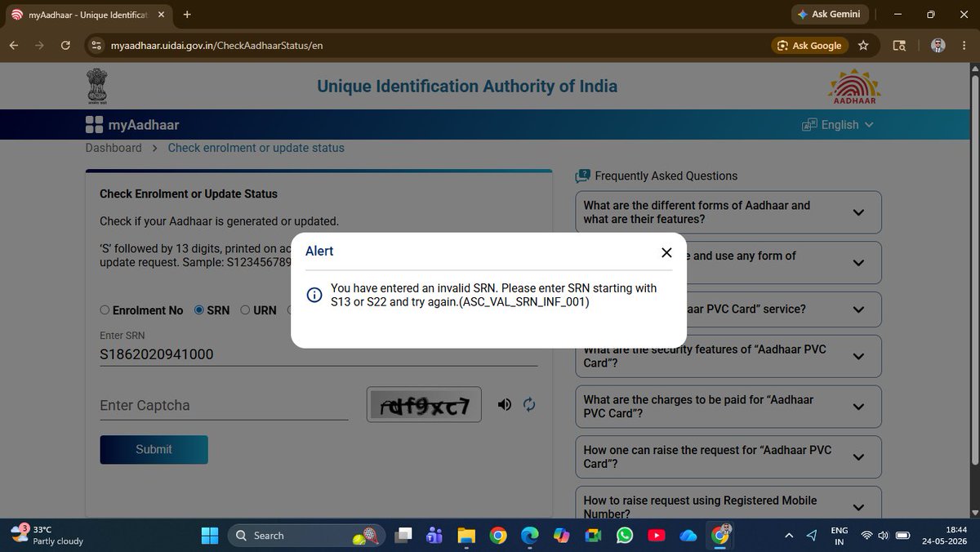Open WhatsApp from taskbar

pyautogui.click(x=625, y=536)
